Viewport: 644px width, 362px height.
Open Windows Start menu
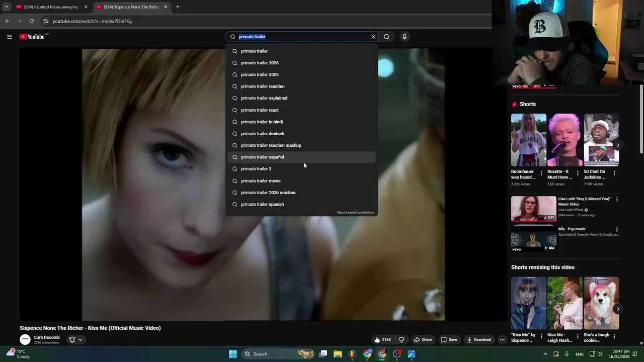pos(233,354)
